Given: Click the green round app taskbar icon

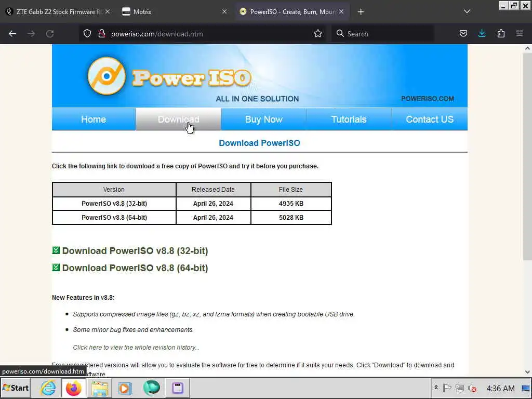Looking at the screenshot, I should pyautogui.click(x=151, y=388).
